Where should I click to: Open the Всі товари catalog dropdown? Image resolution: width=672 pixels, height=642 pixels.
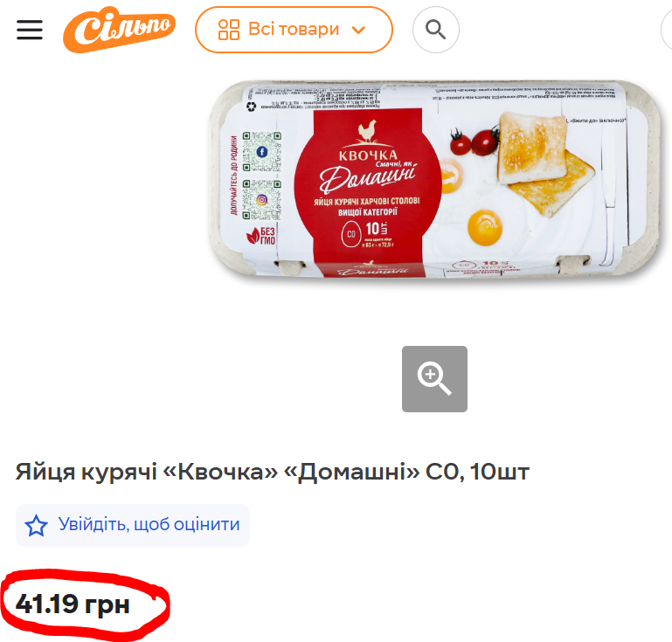294,30
